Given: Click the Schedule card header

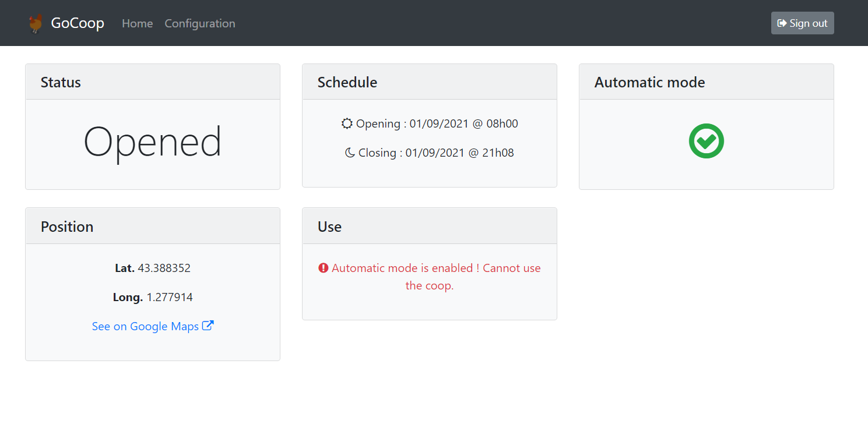Looking at the screenshot, I should [x=430, y=82].
